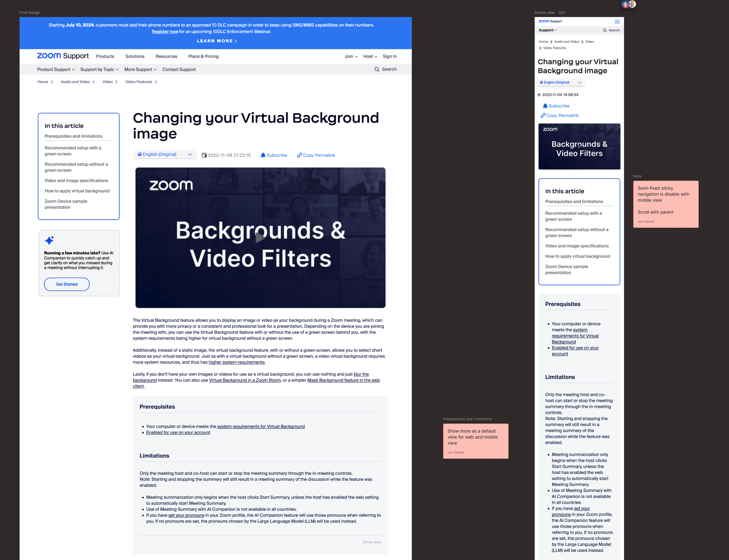This screenshot has width=729, height=560.
Task: Tap the mobile view search icon
Action: pyautogui.click(x=605, y=30)
